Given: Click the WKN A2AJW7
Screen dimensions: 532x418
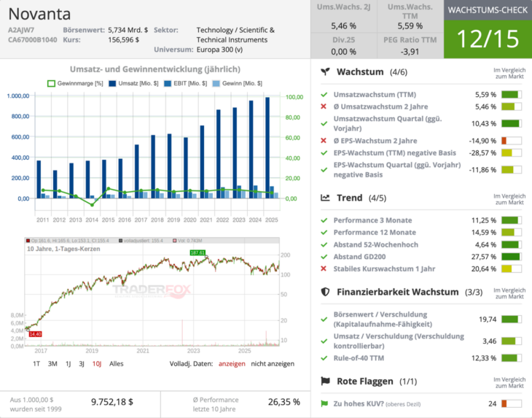Looking at the screenshot, I should click(x=21, y=30).
